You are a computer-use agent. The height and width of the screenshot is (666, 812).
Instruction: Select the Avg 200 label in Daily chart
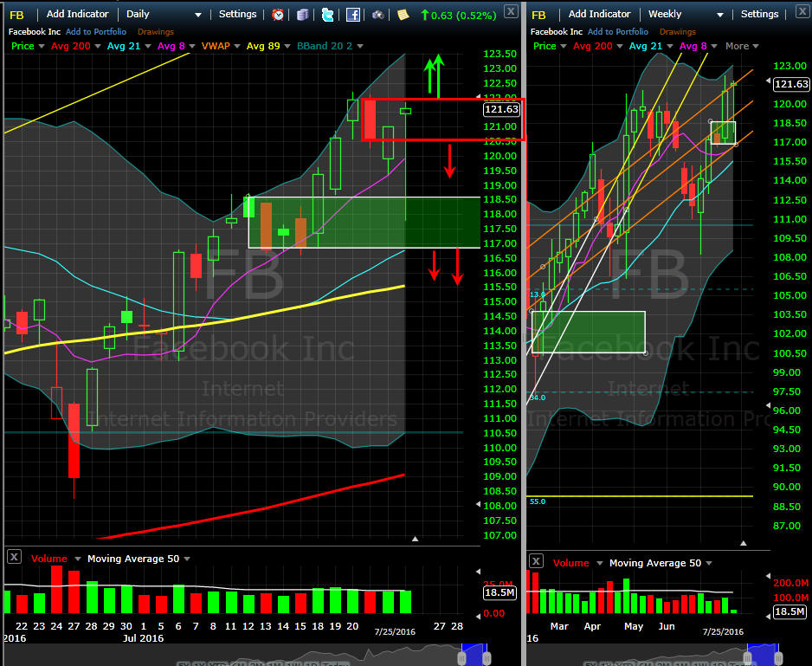pos(70,46)
